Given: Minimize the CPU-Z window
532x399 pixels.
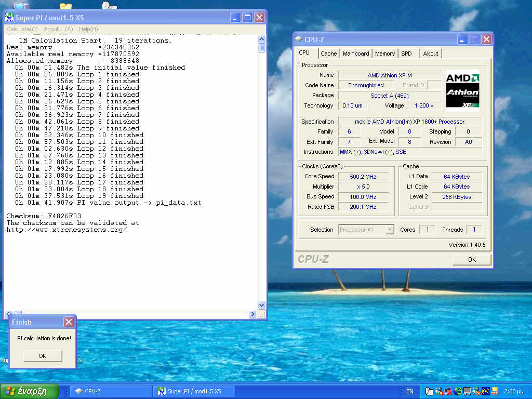Looking at the screenshot, I should 462,39.
